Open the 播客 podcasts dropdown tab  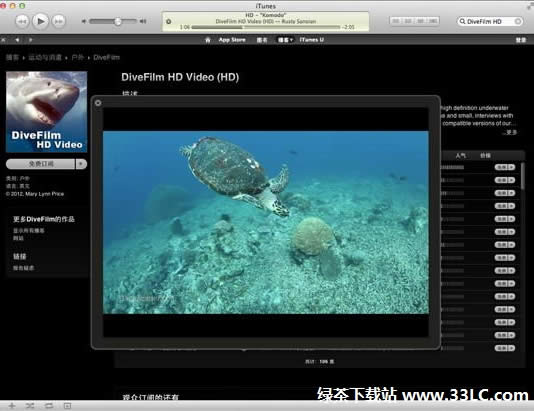285,40
